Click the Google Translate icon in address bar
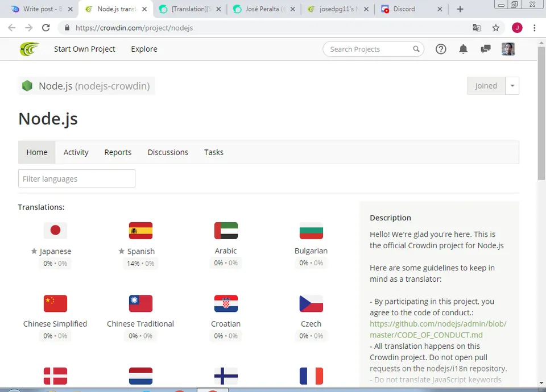This screenshot has width=546, height=392. [x=477, y=28]
